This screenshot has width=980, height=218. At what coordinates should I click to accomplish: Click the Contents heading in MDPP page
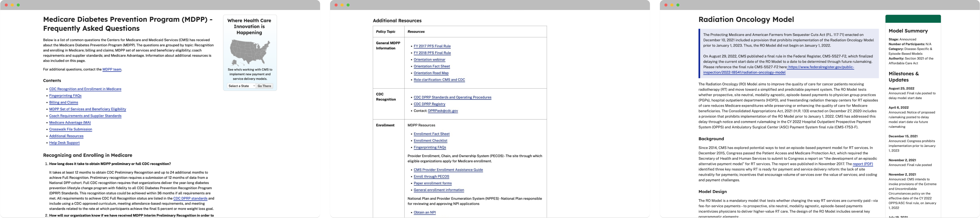coord(52,81)
